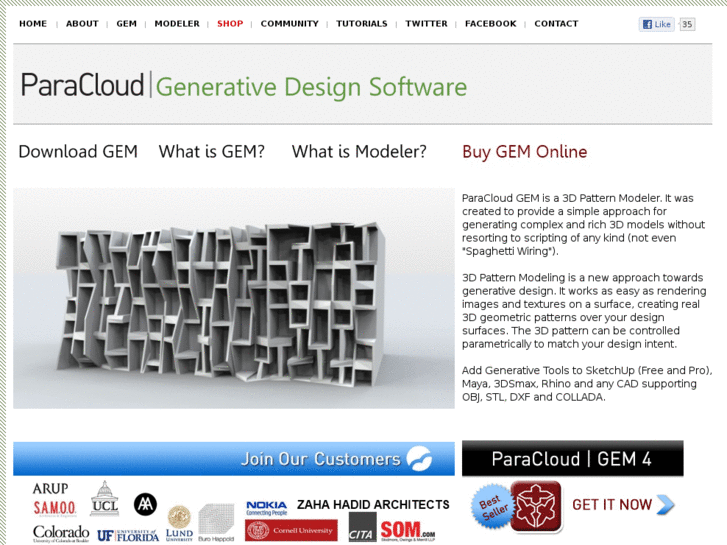Open the FACEBOOK navigation link
This screenshot has width=727, height=545.
coord(491,24)
